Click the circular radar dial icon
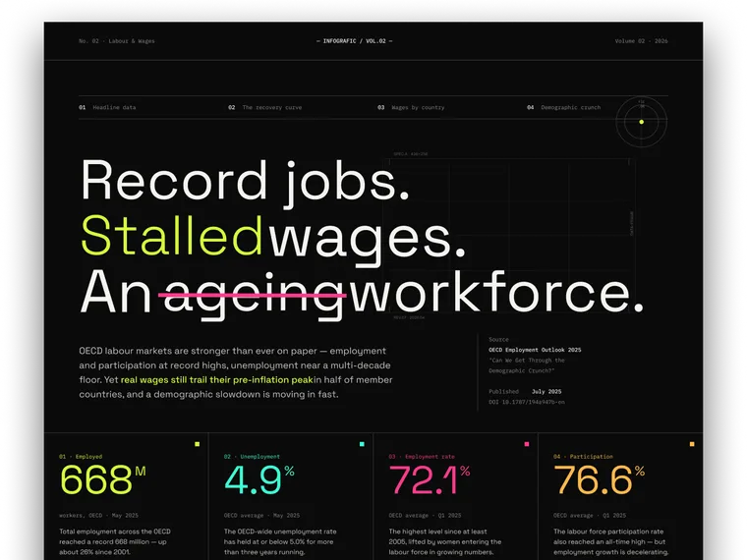This screenshot has width=747, height=560. tap(641, 122)
